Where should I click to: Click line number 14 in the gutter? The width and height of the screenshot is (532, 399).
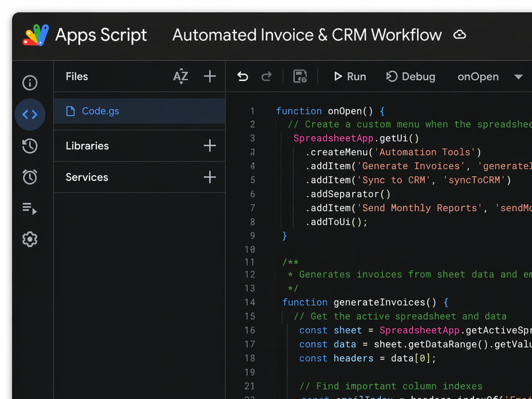(x=250, y=302)
